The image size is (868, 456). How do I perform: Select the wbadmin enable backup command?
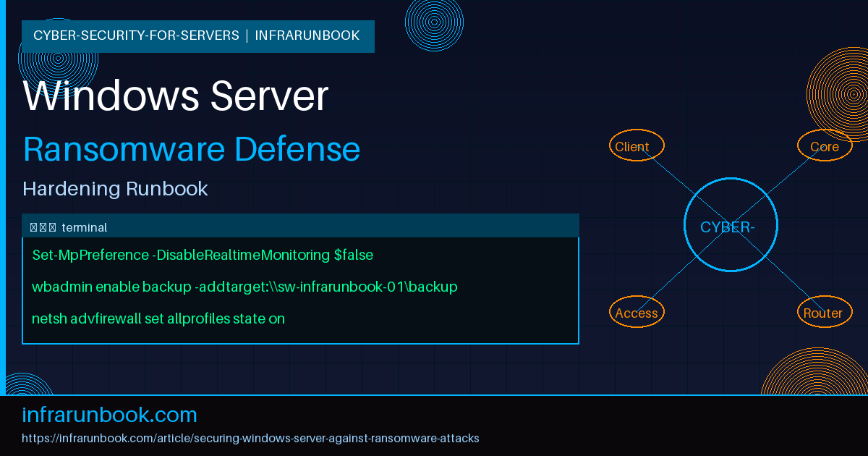coord(244,287)
